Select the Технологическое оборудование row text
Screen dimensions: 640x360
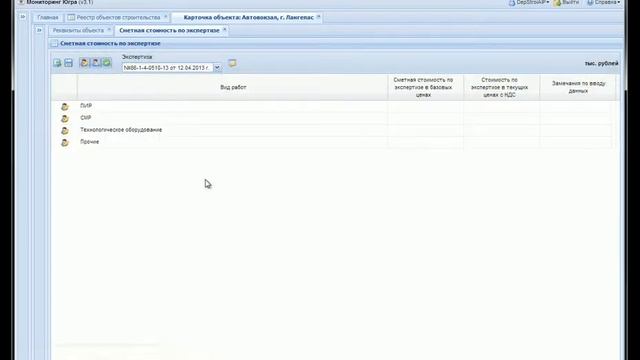pyautogui.click(x=121, y=130)
